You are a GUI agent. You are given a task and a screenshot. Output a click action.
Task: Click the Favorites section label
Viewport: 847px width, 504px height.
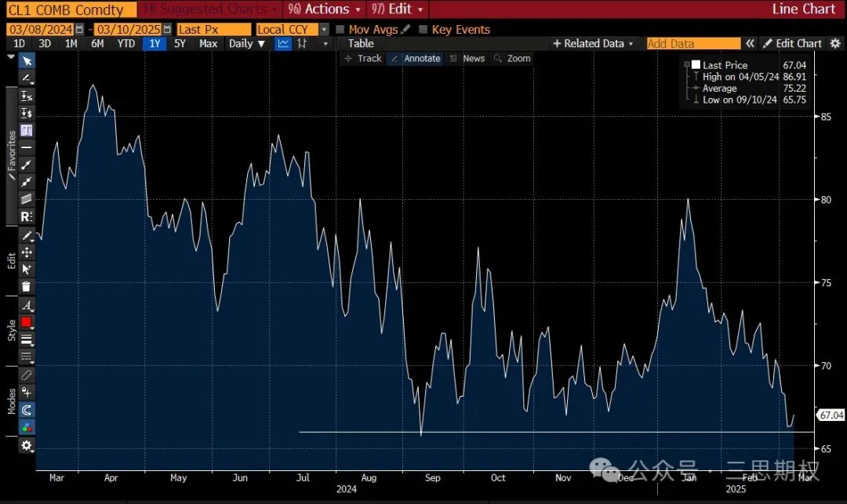tap(11, 155)
